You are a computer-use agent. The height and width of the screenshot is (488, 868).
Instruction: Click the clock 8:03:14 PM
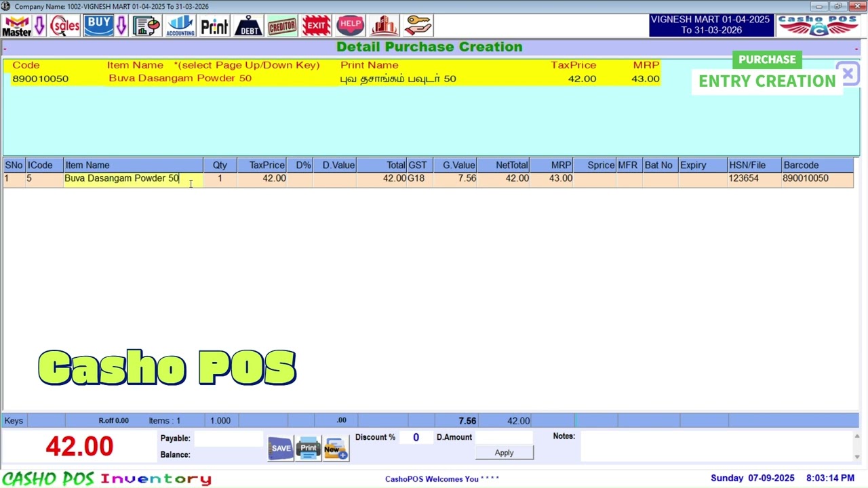point(830,479)
